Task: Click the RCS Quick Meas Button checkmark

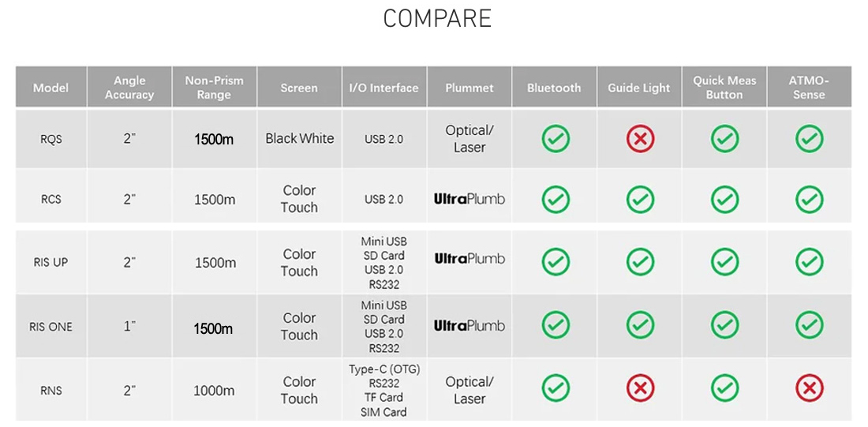Action: click(724, 199)
